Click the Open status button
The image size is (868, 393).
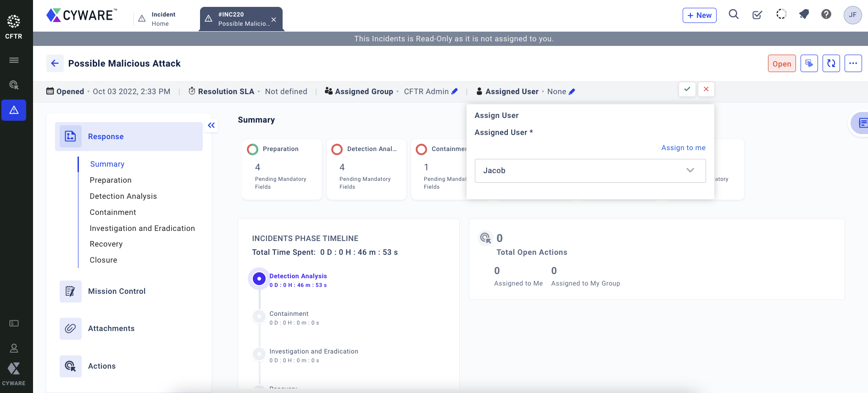781,64
